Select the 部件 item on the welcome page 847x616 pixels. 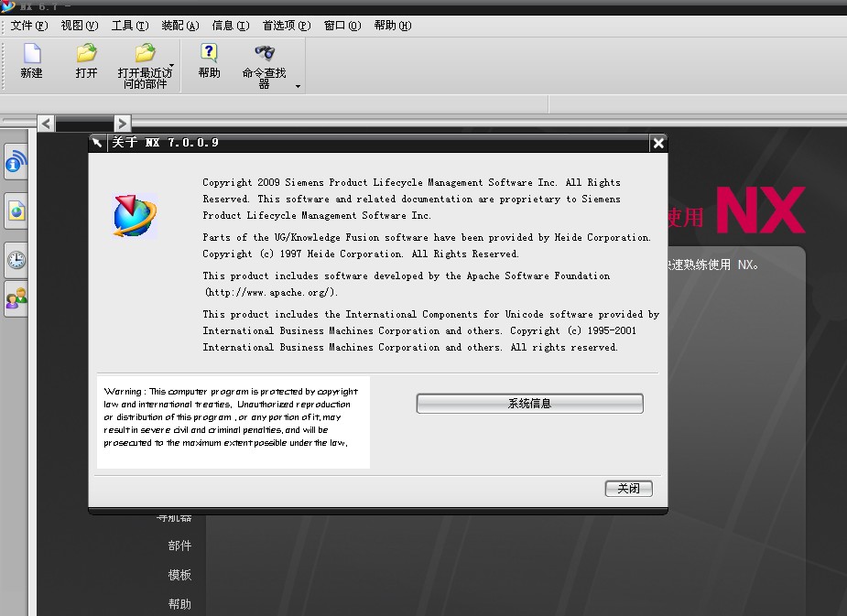tap(179, 546)
